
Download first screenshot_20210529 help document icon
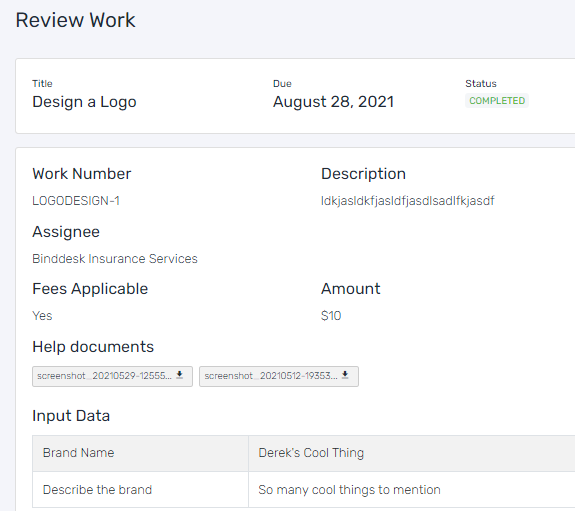tap(179, 375)
